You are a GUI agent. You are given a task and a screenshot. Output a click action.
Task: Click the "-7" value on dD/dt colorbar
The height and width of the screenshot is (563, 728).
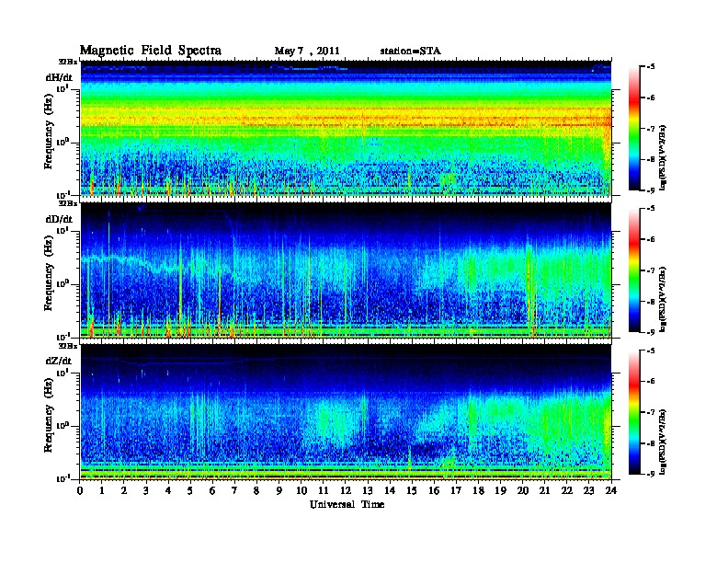coord(650,270)
